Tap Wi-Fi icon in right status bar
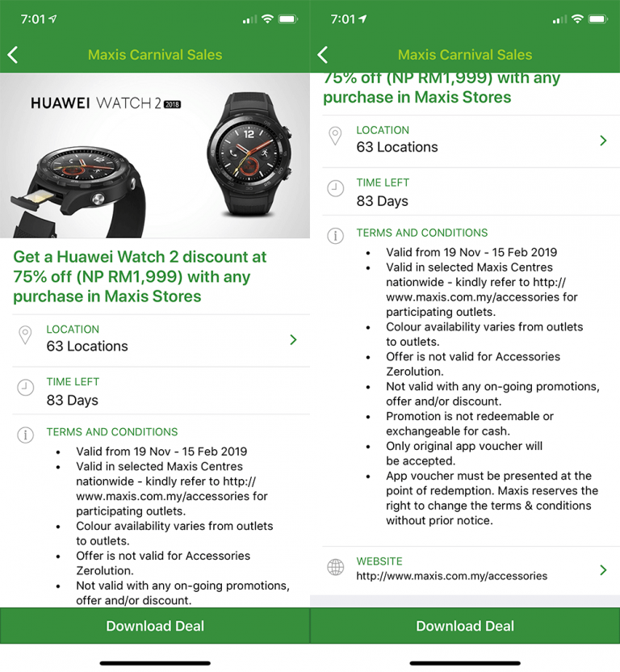The width and height of the screenshot is (620, 672). (x=577, y=19)
